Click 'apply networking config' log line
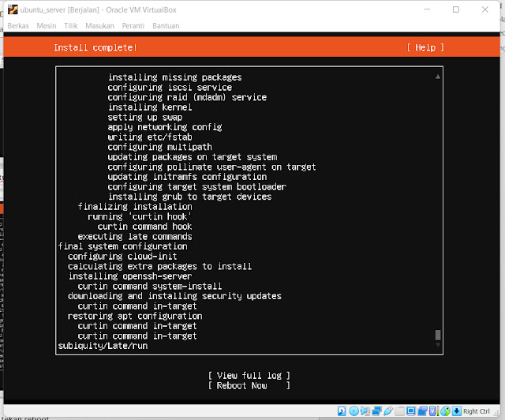Screen dimensions: 505x420 [x=165, y=127]
